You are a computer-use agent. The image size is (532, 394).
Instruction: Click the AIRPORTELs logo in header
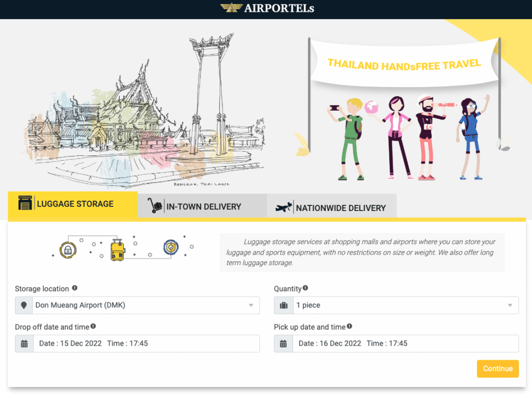click(x=267, y=8)
